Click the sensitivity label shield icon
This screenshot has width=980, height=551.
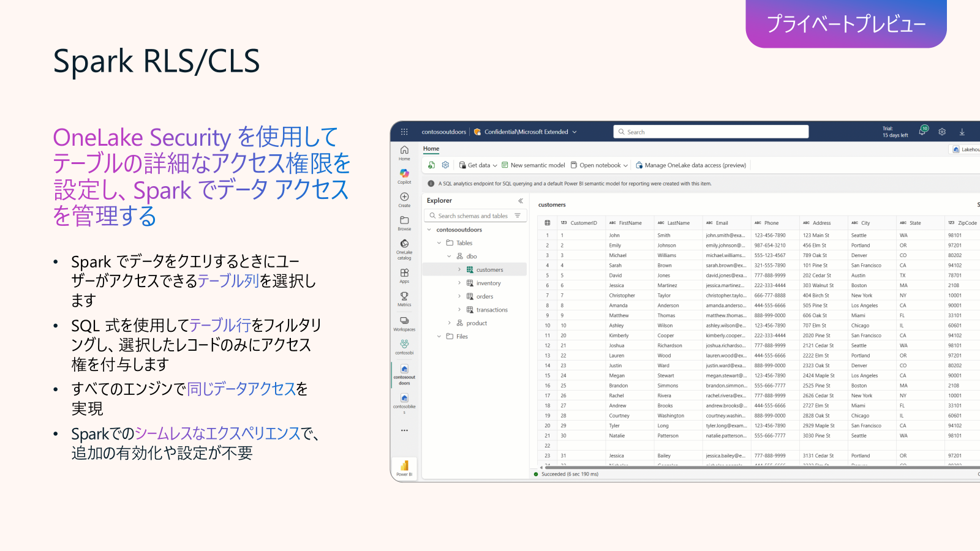[x=477, y=132]
